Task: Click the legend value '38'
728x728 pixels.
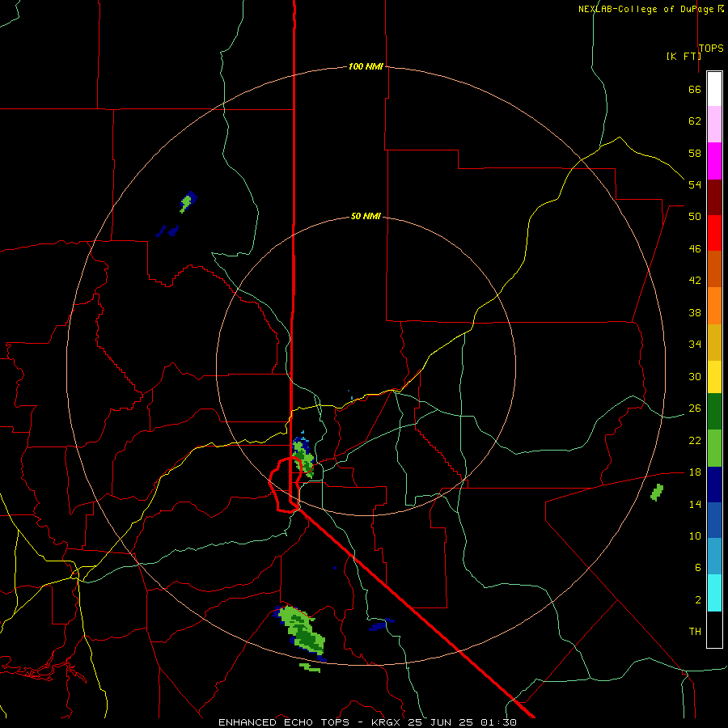Action: 695,312
